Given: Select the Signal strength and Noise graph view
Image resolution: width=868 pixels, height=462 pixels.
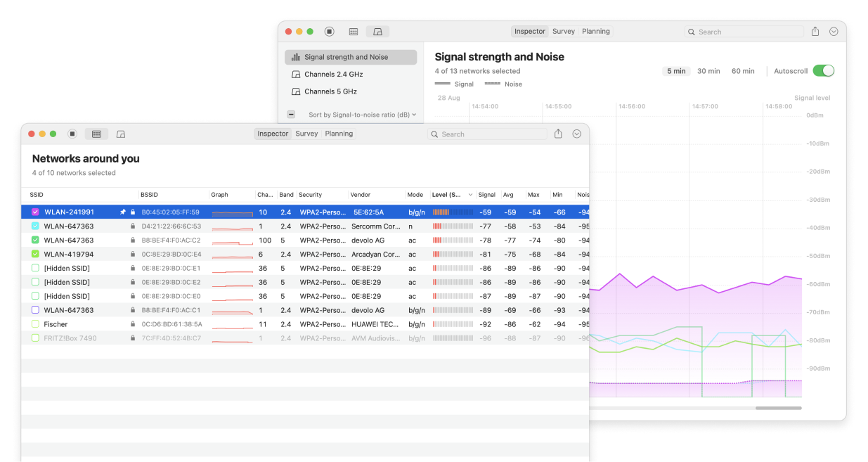Looking at the screenshot, I should pos(350,56).
